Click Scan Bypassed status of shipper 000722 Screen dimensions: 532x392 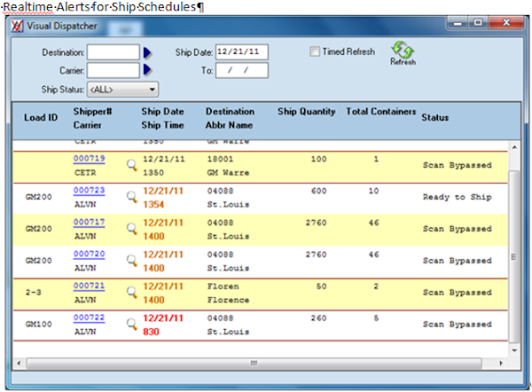pos(457,325)
